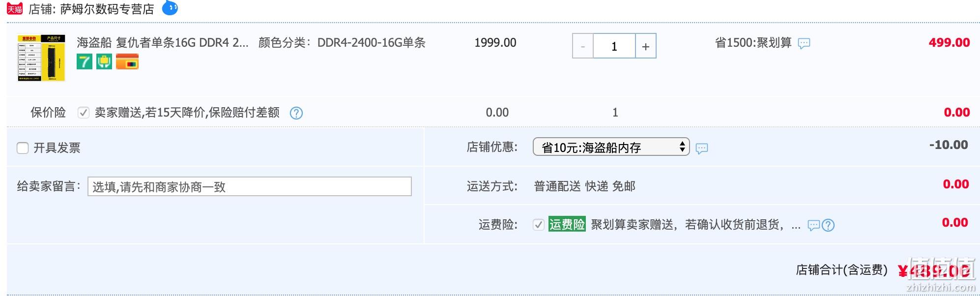Open comment bubble beside 店铺优惠 dropdown
Screen dimensions: 980x296
pyautogui.click(x=702, y=148)
